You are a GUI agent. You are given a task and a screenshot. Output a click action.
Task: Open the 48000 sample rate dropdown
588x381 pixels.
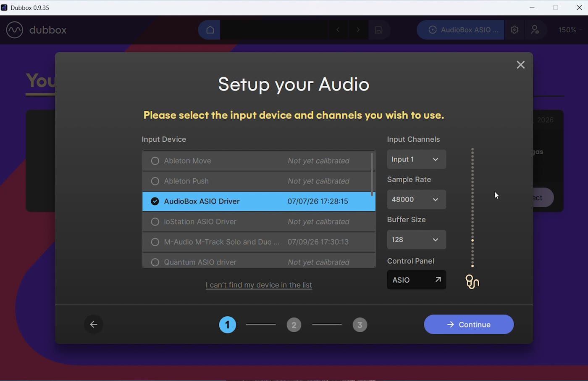pos(416,199)
